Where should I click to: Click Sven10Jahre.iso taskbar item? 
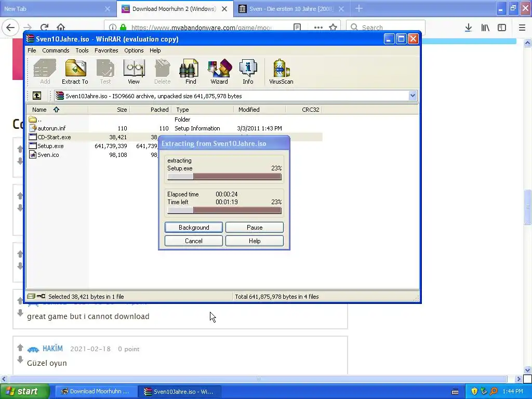click(180, 391)
